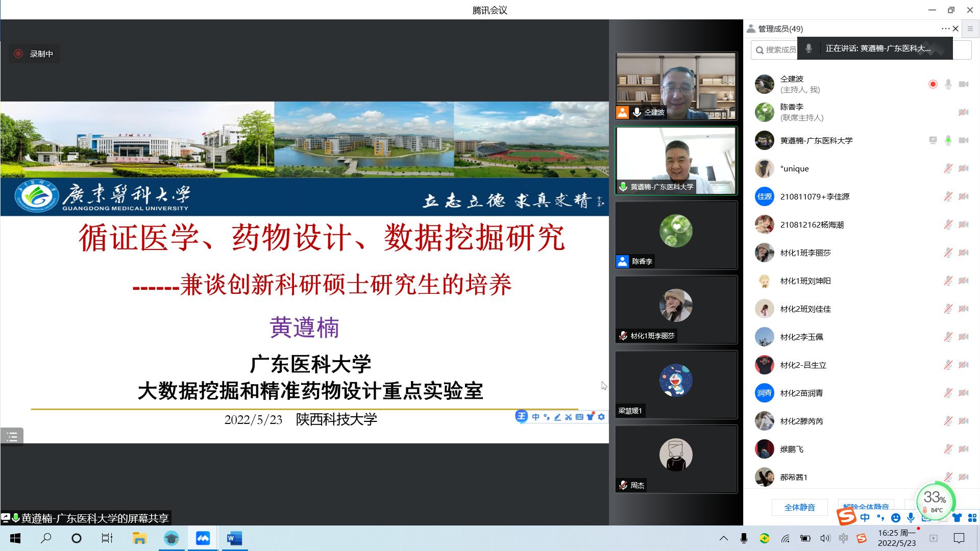
Task: Open the three-dots more menu in members panel
Action: (945, 29)
